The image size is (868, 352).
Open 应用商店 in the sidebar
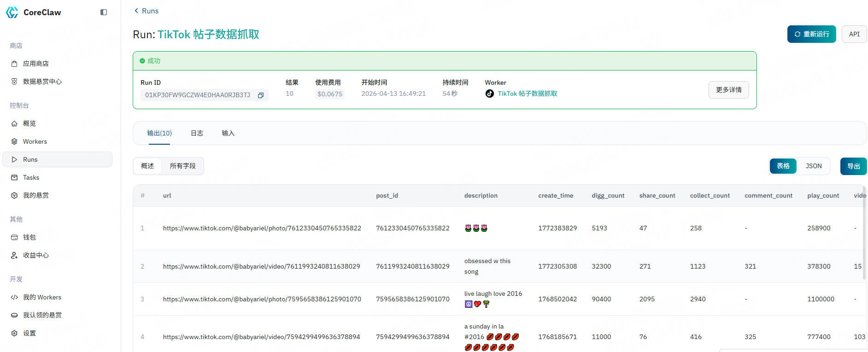point(35,64)
